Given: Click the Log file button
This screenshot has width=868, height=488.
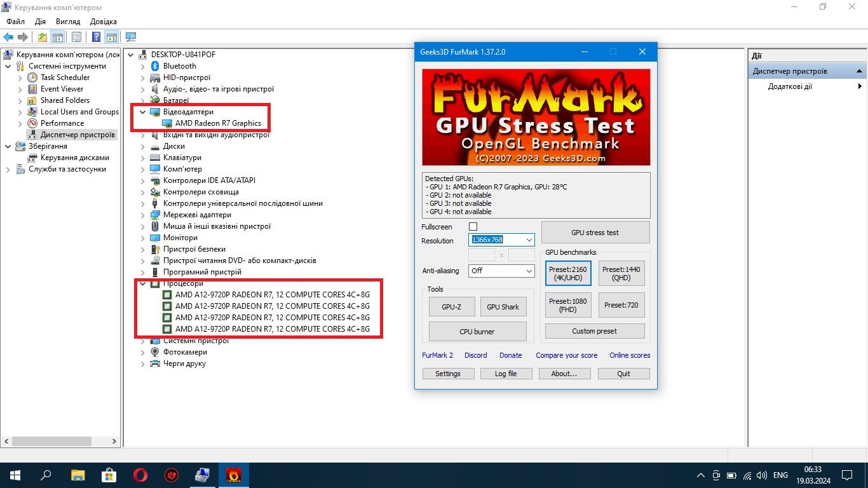Looking at the screenshot, I should (506, 374).
